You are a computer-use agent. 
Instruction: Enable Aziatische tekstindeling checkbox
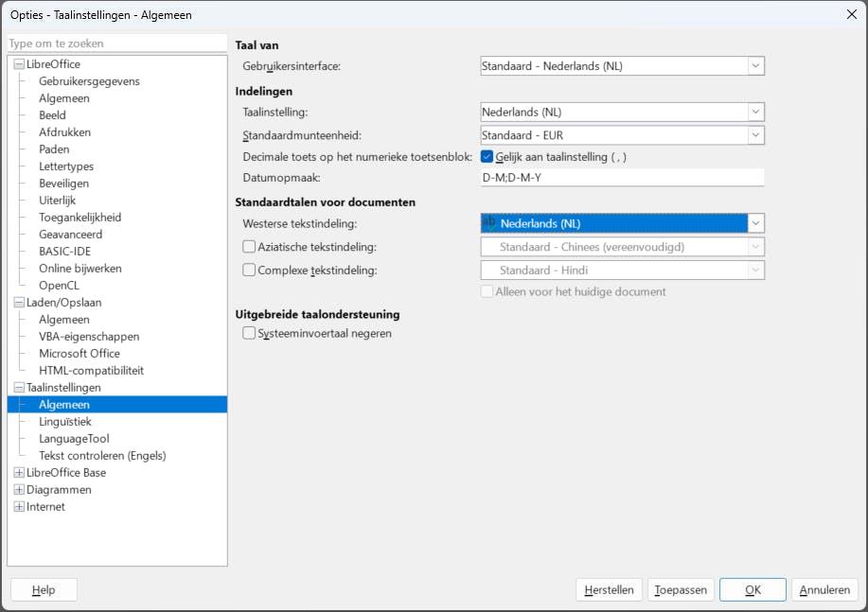pyautogui.click(x=250, y=247)
